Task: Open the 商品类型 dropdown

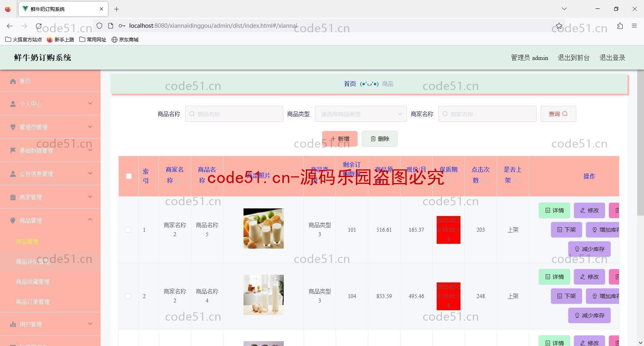Action: click(361, 114)
